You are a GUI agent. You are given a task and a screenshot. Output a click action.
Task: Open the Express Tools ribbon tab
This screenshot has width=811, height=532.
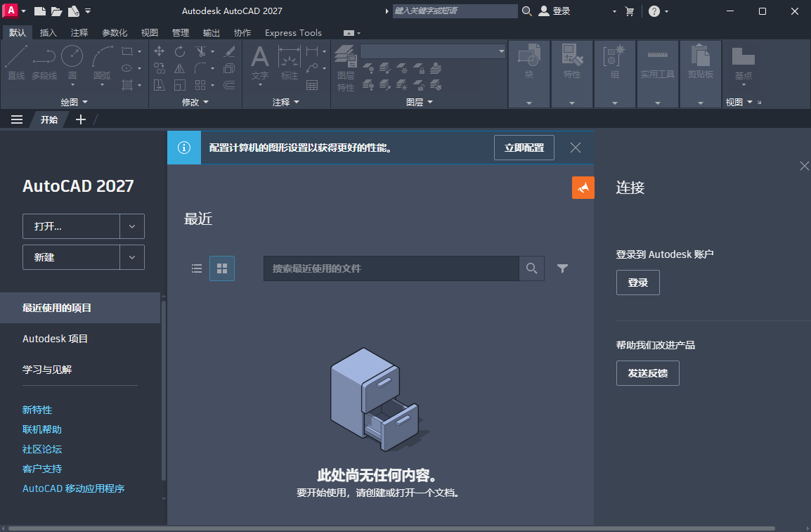(x=293, y=32)
